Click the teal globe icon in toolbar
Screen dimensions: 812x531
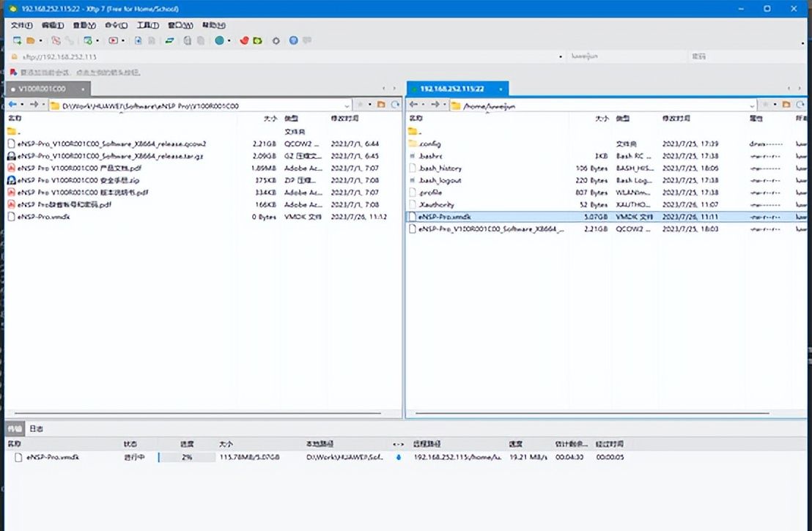tap(219, 41)
